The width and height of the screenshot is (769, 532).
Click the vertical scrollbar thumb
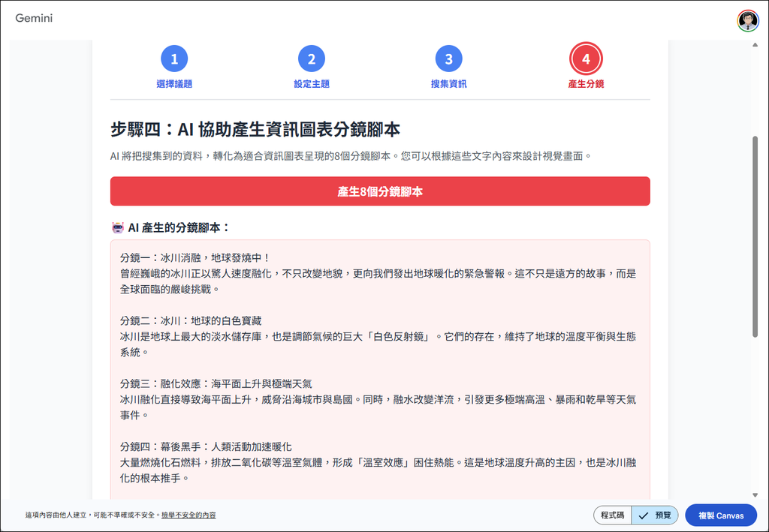[x=755, y=236]
